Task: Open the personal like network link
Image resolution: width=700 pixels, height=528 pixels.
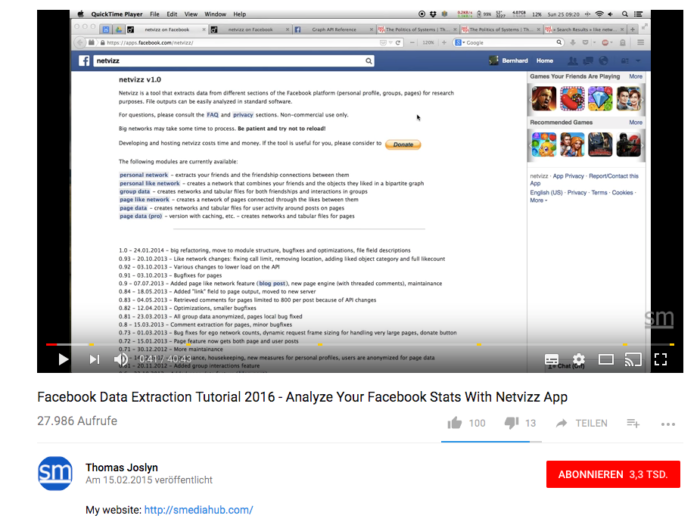Action: (150, 183)
